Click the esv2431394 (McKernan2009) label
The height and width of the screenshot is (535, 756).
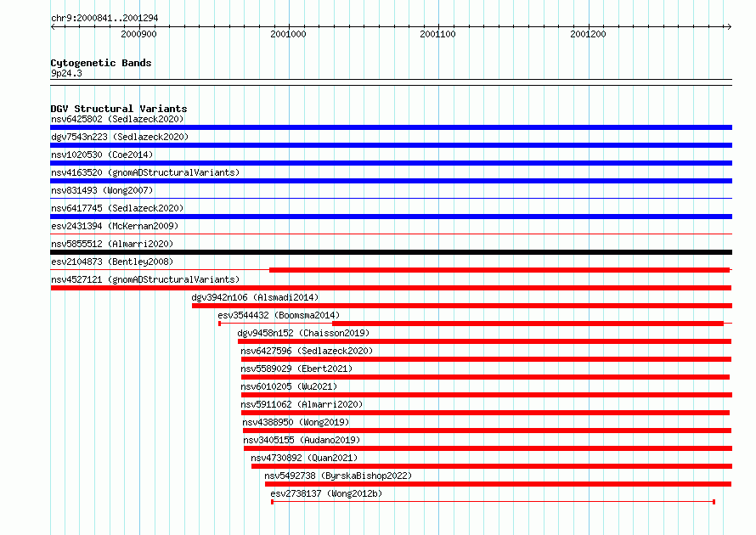(115, 226)
